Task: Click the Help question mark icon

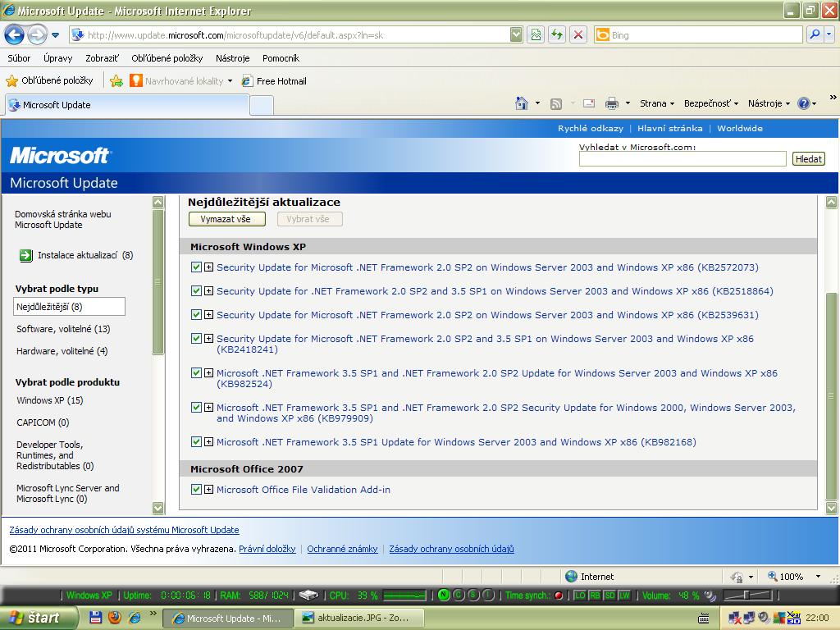Action: pyautogui.click(x=804, y=103)
